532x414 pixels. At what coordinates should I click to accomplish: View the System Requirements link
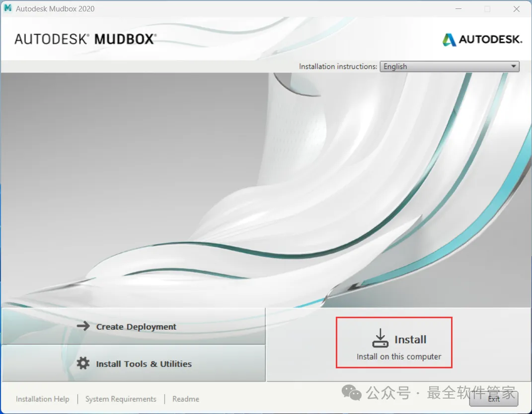pyautogui.click(x=121, y=399)
